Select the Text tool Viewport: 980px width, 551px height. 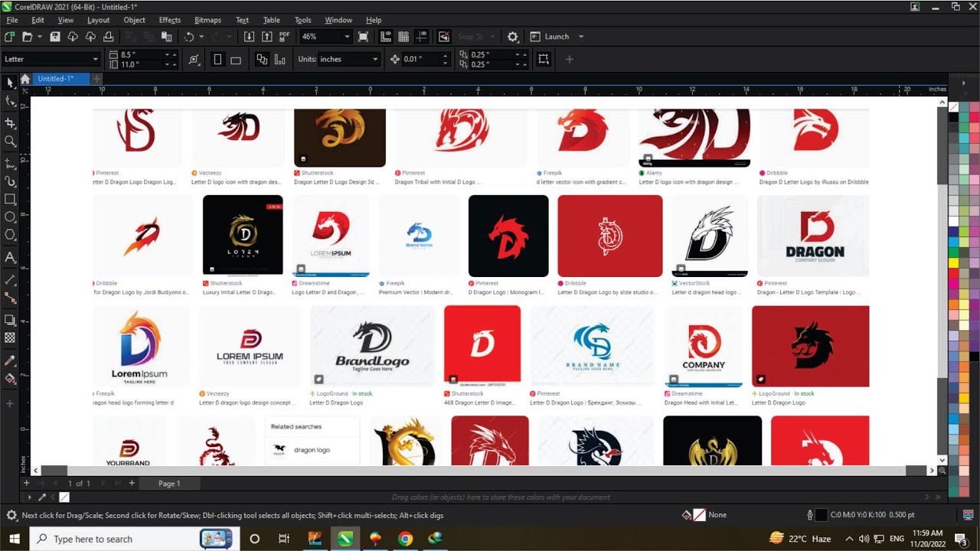point(10,257)
